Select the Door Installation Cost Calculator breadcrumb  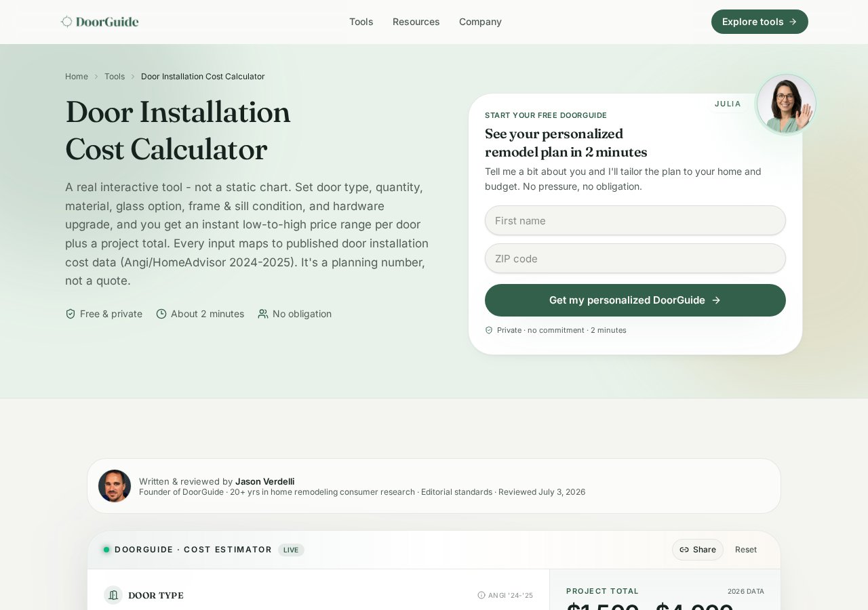(x=203, y=77)
